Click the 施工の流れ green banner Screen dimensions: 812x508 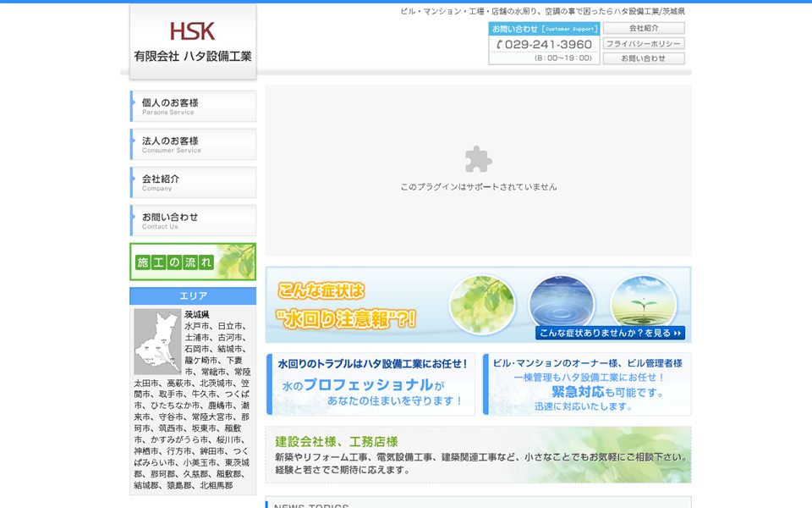click(193, 262)
